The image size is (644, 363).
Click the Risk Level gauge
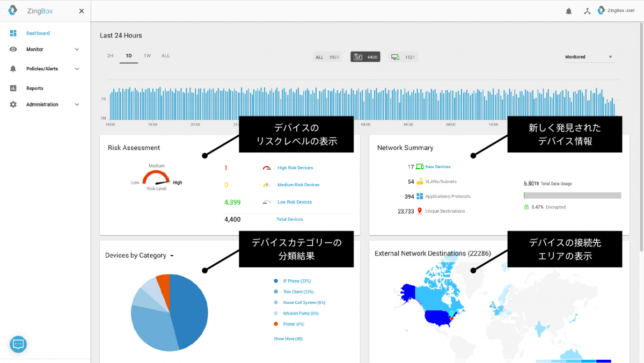click(x=156, y=177)
